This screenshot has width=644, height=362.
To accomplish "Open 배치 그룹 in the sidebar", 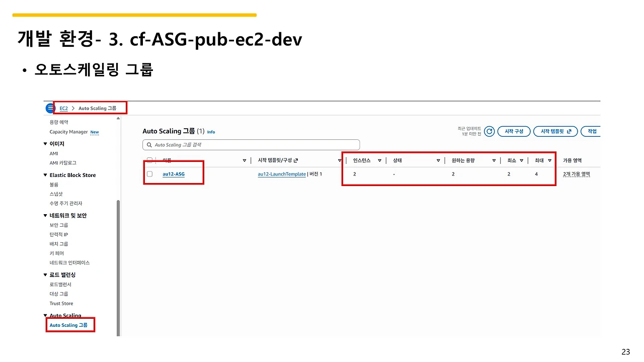I will [x=59, y=244].
